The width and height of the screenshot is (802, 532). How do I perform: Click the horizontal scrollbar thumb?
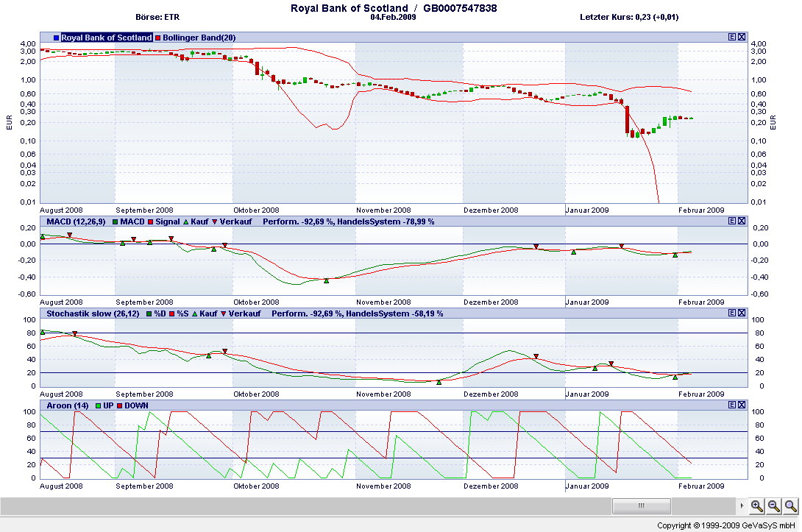(x=642, y=506)
